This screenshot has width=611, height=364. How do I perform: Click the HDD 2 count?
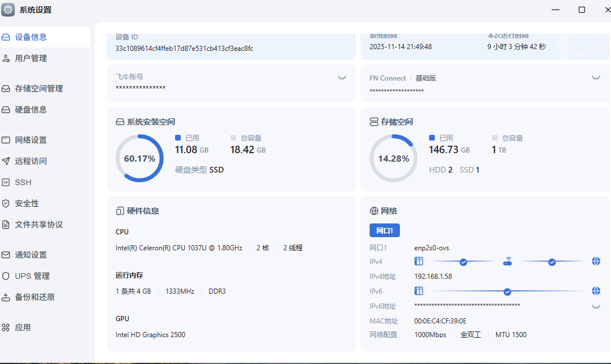(x=441, y=170)
